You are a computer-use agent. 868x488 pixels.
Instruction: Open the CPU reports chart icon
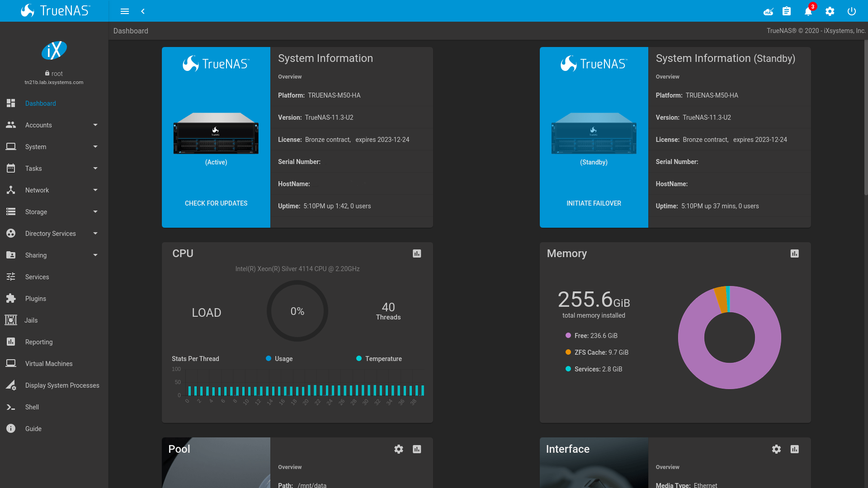tap(416, 253)
